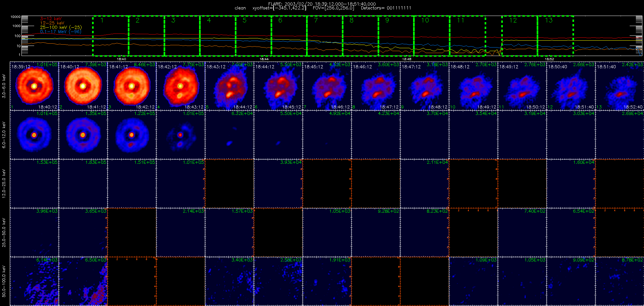Open the 18:51:40 image in the 3.0-6.0 keV row
Viewport: 644px width, 306px height.
620,86
